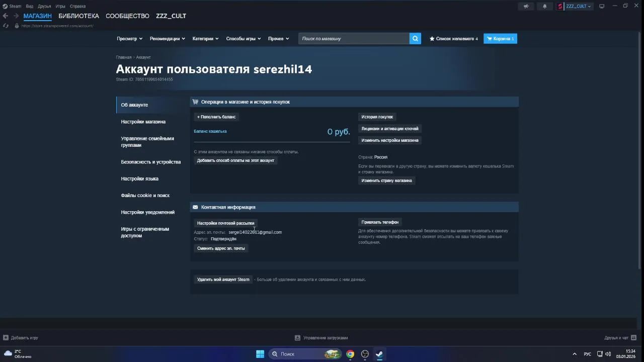Image resolution: width=644 pixels, height=362 pixels.
Task: Click the Big Picture mode monitor icon
Action: (x=601, y=6)
